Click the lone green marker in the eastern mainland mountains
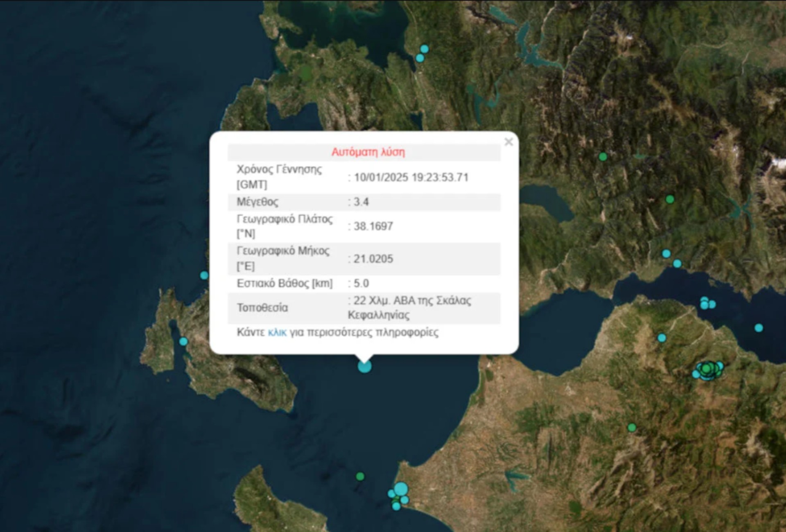This screenshot has width=786, height=532. pyautogui.click(x=670, y=199)
